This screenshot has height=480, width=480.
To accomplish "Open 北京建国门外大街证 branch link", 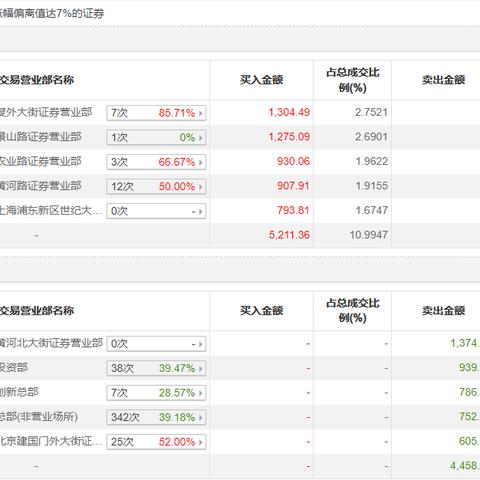I will click(51, 441).
